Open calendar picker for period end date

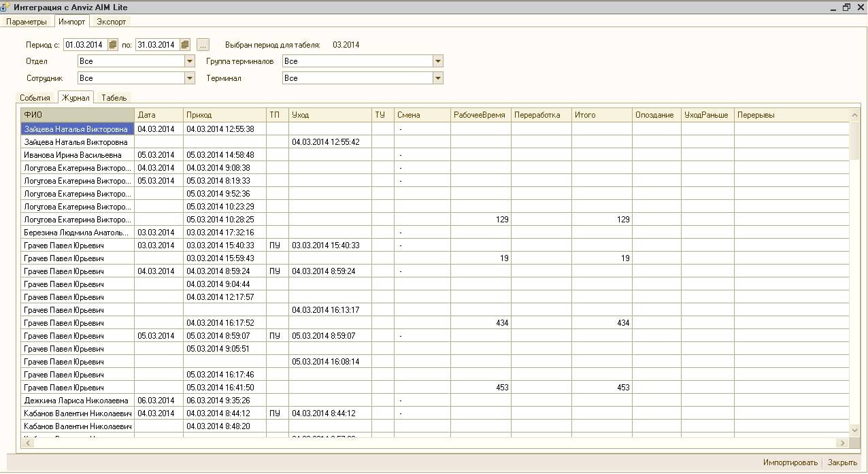pos(185,45)
